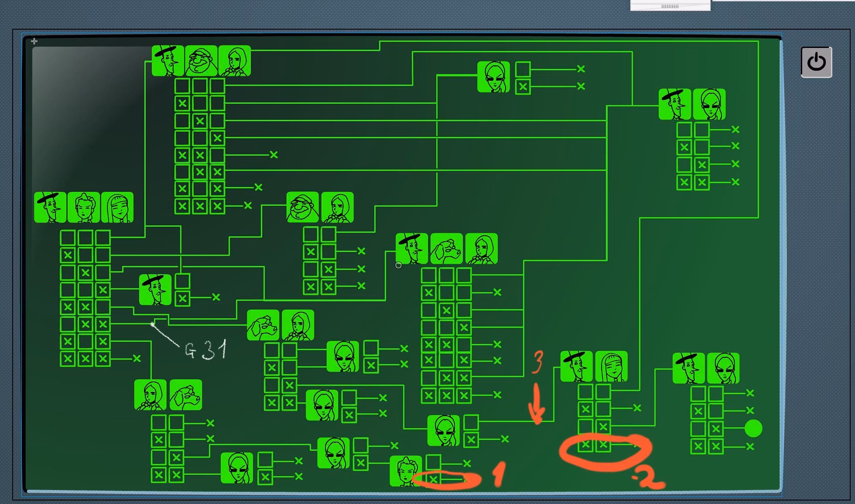Toggle the checked box directly left of the green circle

point(715,429)
